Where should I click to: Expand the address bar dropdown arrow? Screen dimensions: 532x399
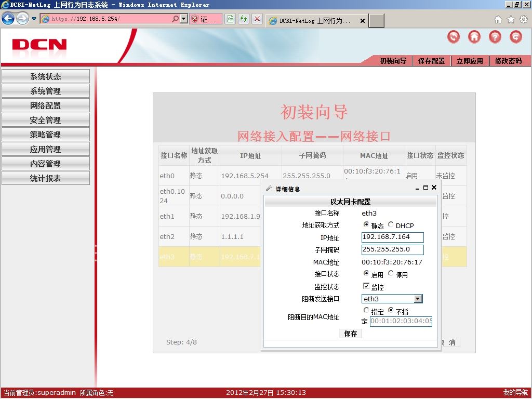click(183, 19)
